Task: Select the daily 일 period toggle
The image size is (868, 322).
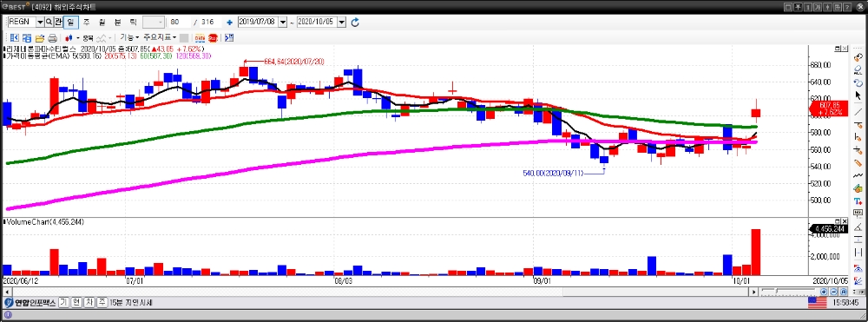Action: pyautogui.click(x=71, y=22)
